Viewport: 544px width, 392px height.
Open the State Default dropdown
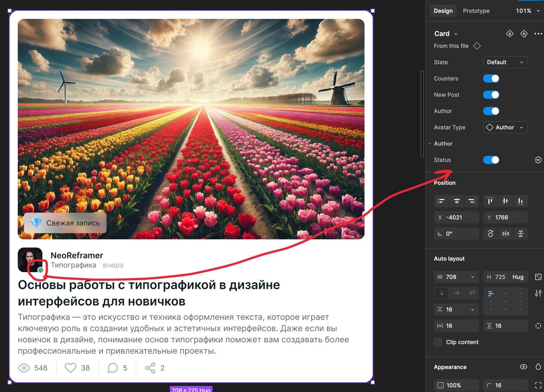505,62
